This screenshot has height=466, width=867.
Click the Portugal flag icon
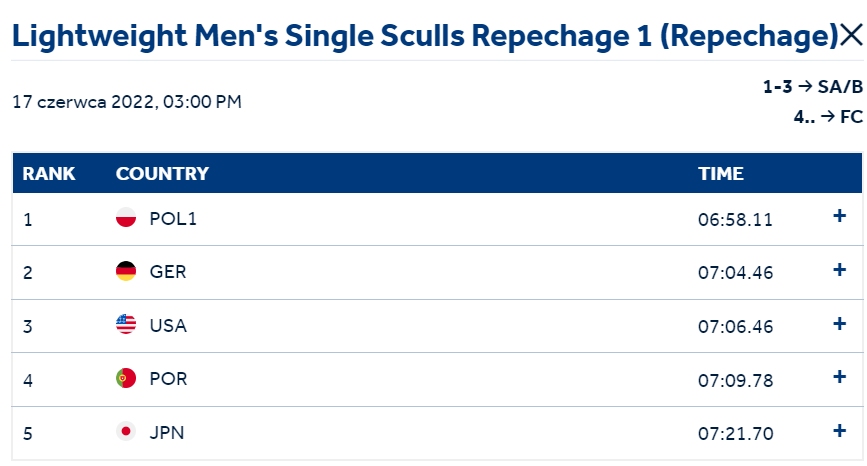126,378
